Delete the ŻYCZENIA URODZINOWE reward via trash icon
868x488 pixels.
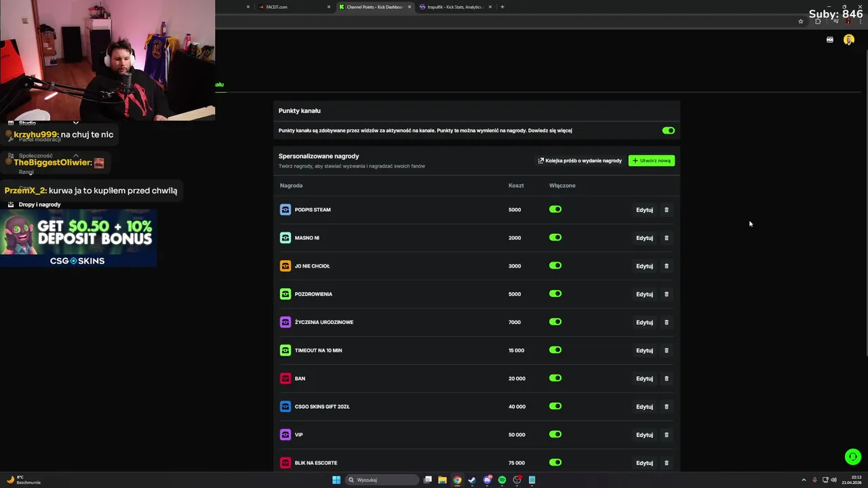coord(667,322)
